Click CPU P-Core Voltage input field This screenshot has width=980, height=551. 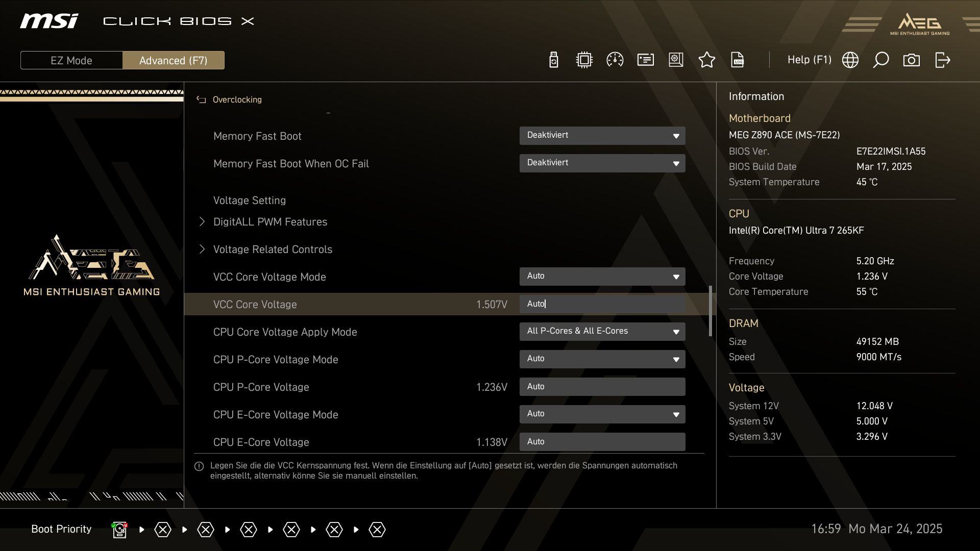point(602,387)
